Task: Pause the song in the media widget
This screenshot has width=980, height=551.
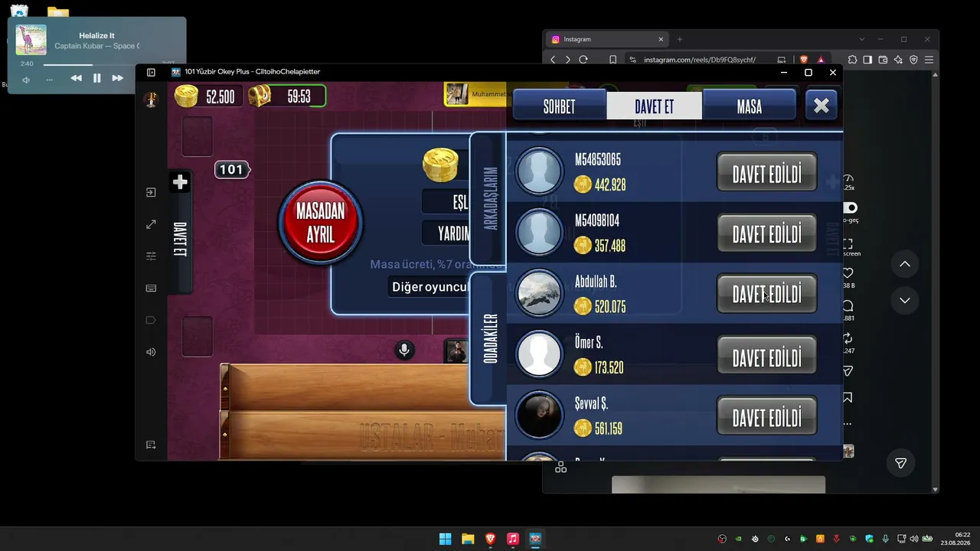Action: click(97, 78)
